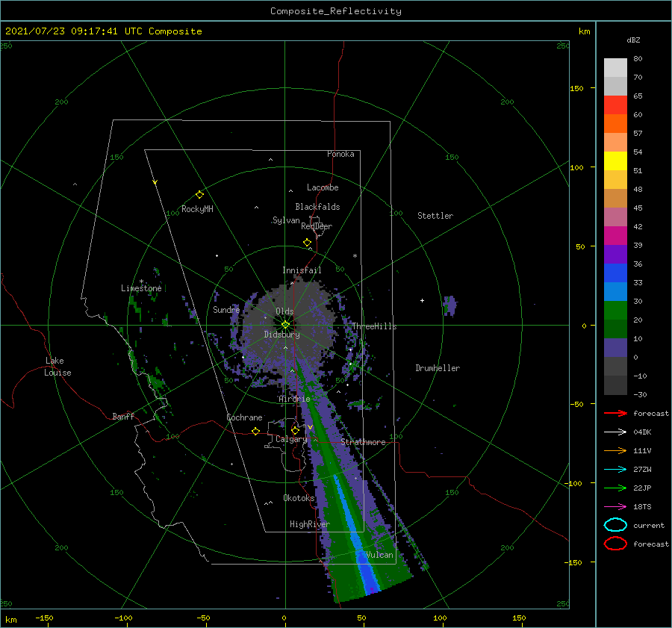Click the Didsbury label
672x628 pixels.
point(282,335)
